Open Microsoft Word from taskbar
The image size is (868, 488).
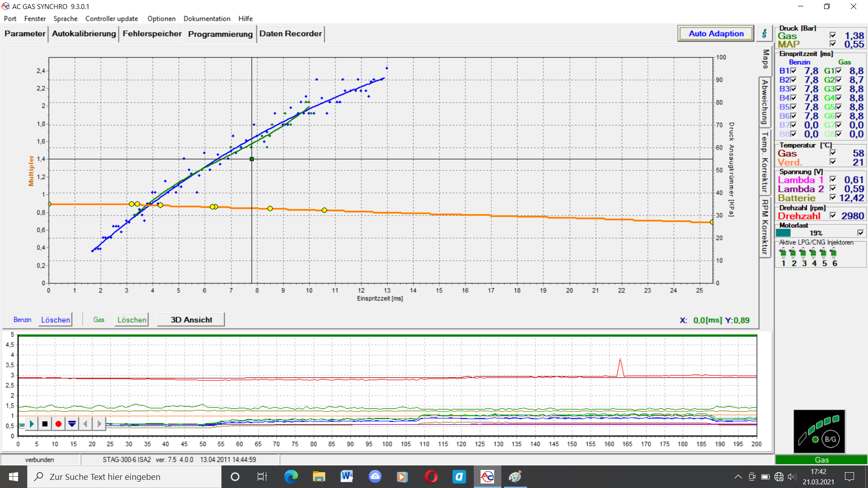coord(347,477)
